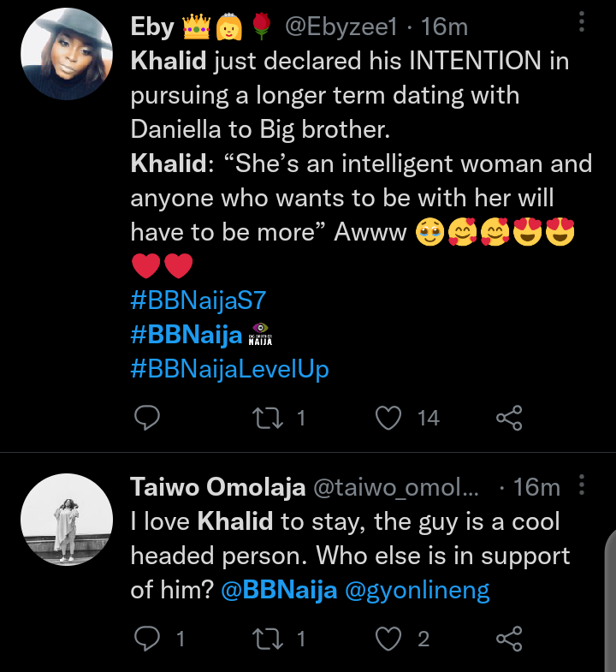The image size is (616, 672).
Task: Visit the @BBNaija mention in Taiwo's tweet
Action: [x=279, y=591]
